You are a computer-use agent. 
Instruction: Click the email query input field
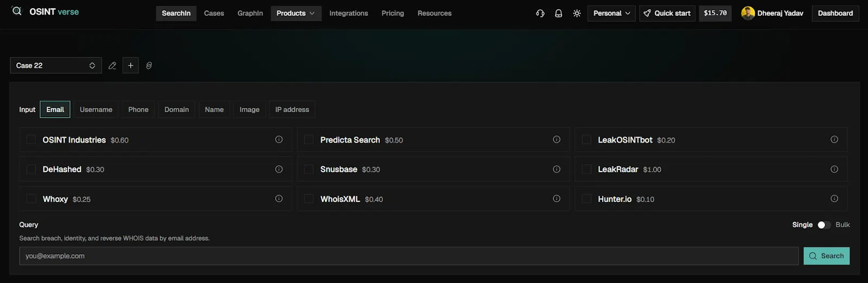[x=409, y=256]
